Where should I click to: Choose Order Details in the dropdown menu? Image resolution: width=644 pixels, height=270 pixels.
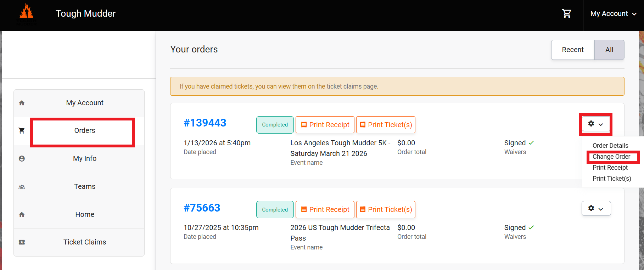pos(610,146)
